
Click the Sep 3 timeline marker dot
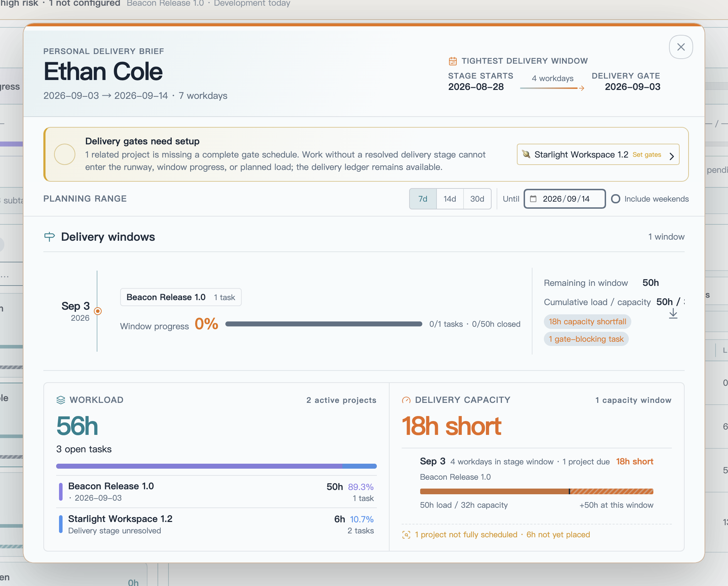pyautogui.click(x=98, y=311)
